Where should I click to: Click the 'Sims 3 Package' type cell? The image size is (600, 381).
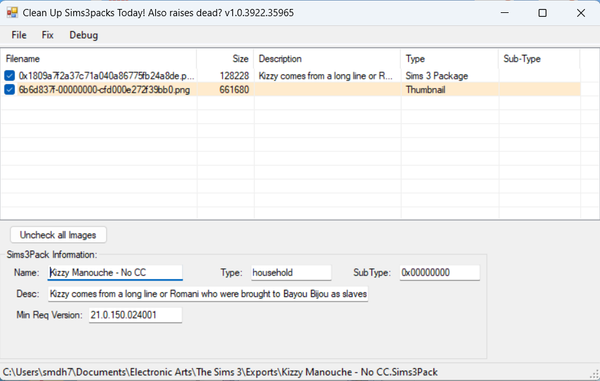pyautogui.click(x=437, y=76)
